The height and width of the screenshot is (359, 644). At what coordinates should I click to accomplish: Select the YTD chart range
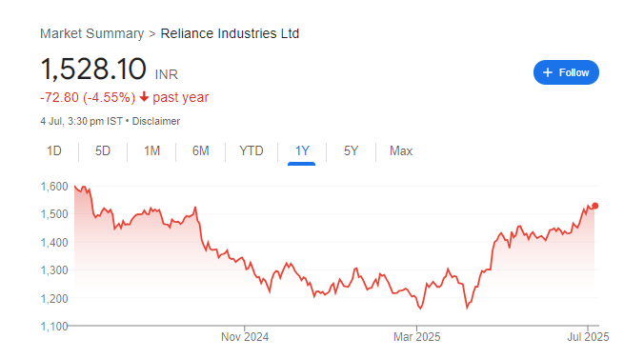click(x=252, y=151)
